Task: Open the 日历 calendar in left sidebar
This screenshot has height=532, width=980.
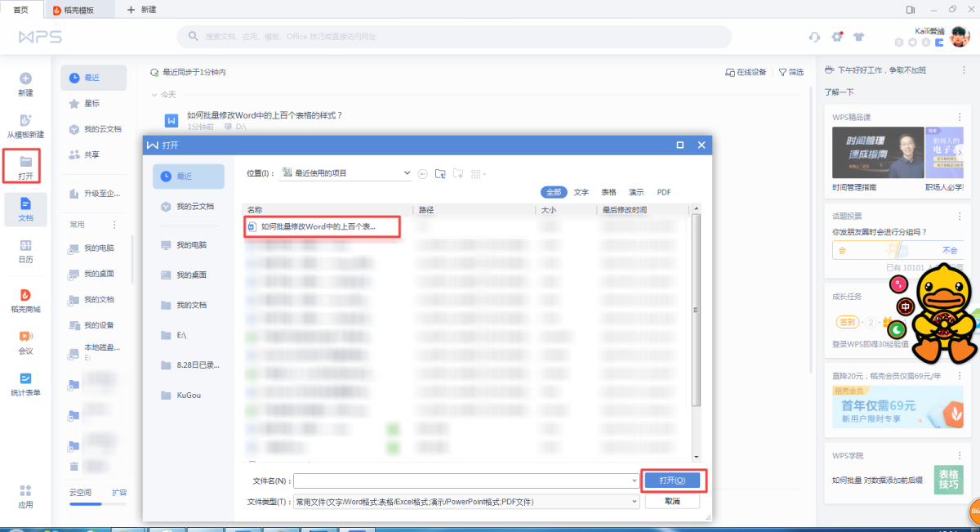Action: [25, 252]
